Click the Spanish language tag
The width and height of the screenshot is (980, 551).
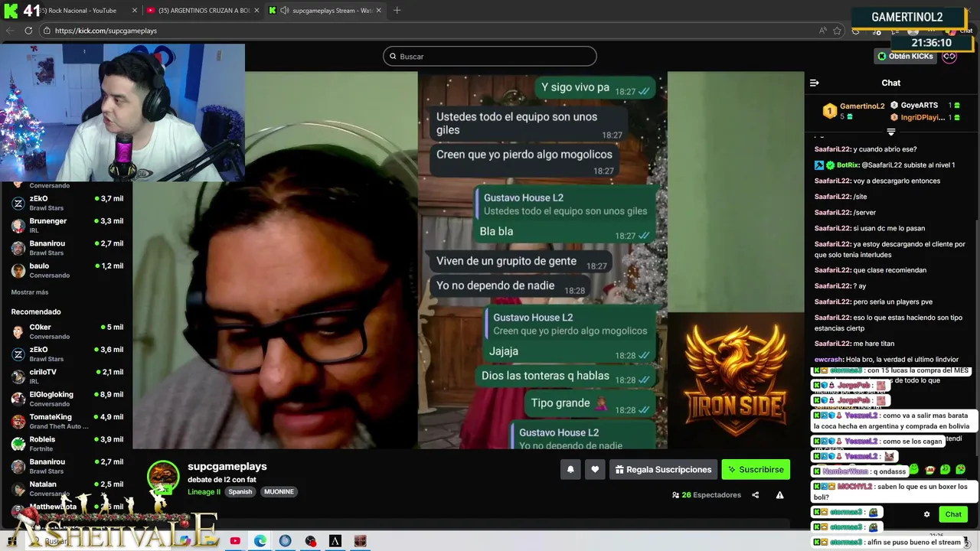pos(240,491)
